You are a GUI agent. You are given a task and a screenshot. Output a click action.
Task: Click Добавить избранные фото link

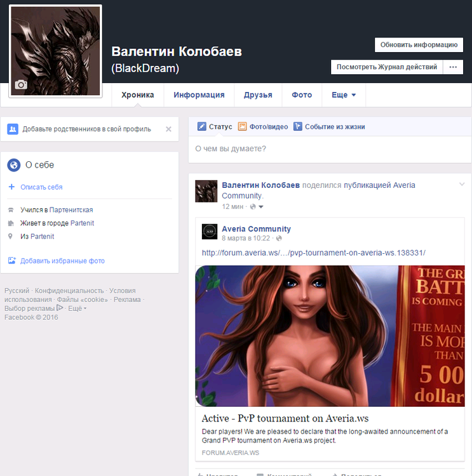click(x=62, y=261)
